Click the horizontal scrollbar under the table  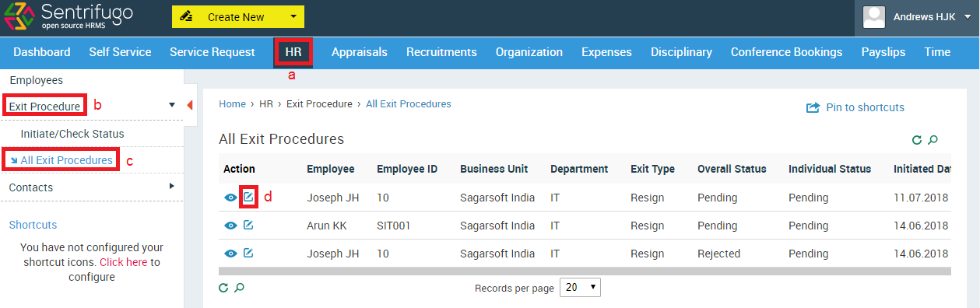pos(585,271)
